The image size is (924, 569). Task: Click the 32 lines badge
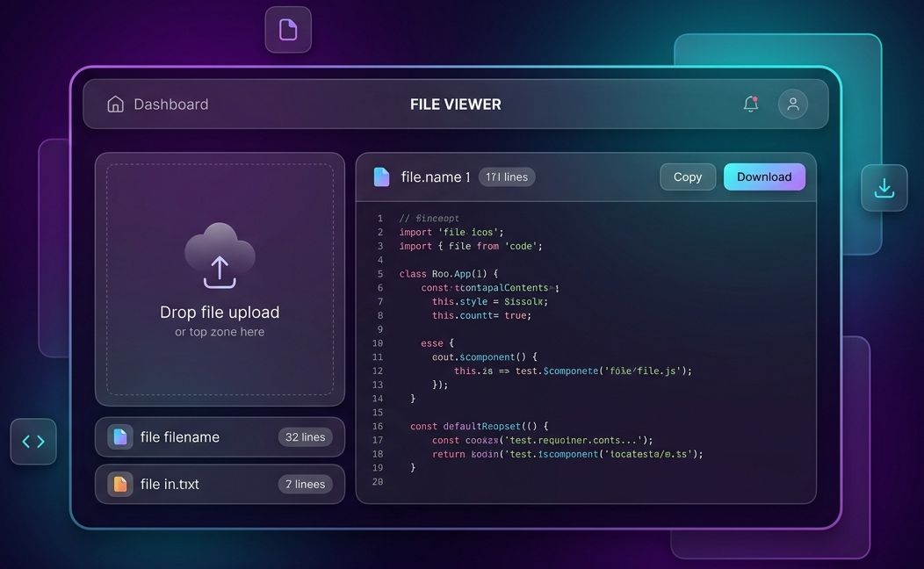point(306,437)
